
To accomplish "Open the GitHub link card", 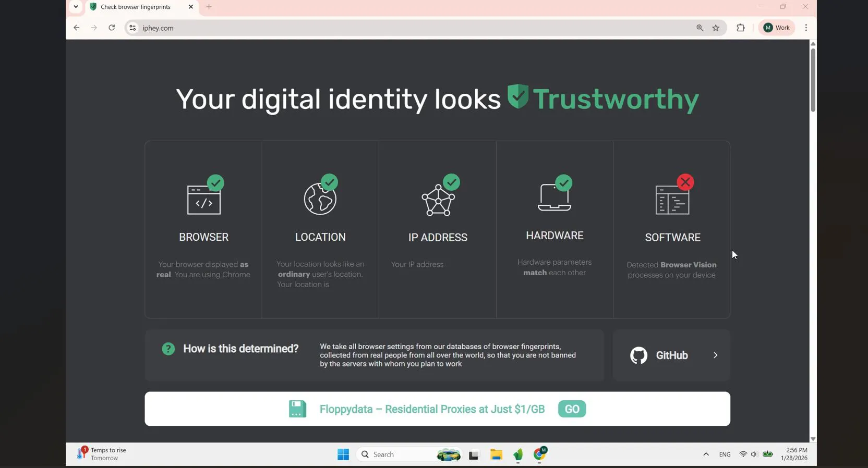I will tap(672, 355).
